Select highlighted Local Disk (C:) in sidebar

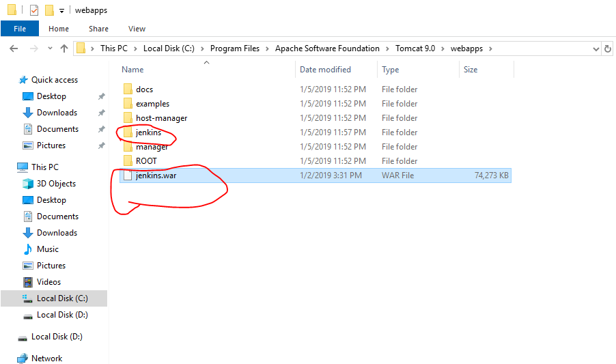tap(54, 298)
